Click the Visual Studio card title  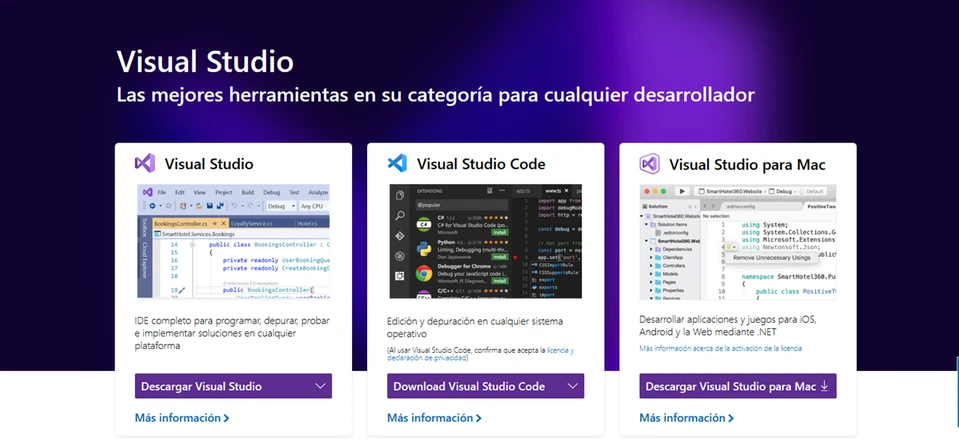pos(209,164)
